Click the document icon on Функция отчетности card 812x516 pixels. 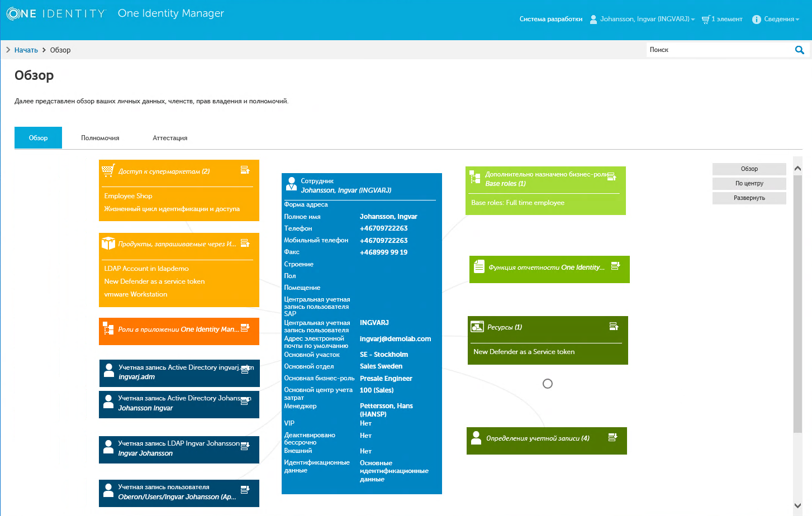[479, 266]
